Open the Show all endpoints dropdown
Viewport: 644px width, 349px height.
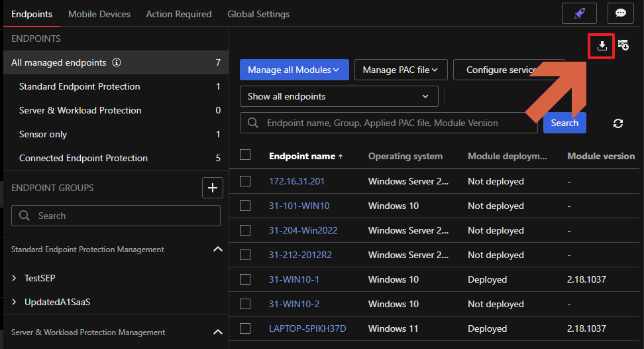[x=339, y=96]
